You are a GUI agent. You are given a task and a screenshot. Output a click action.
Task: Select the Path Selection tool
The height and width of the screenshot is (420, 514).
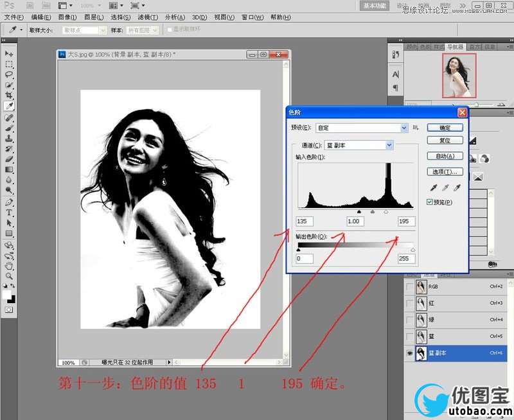pos(9,223)
